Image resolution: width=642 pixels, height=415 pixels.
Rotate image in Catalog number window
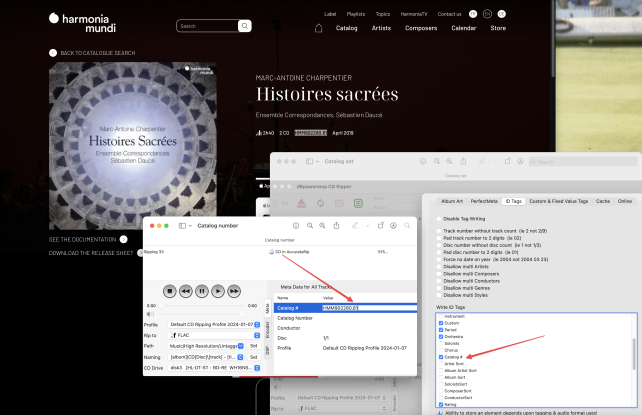pos(380,226)
